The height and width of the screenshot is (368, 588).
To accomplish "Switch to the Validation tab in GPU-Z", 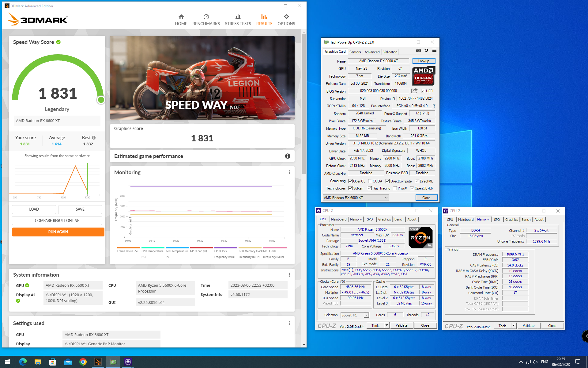I will pyautogui.click(x=390, y=52).
